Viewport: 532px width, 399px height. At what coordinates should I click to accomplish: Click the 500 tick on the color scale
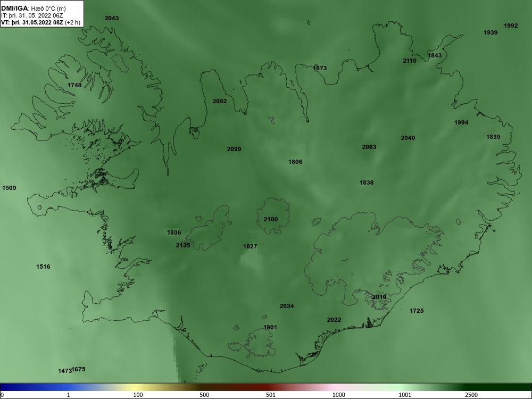(x=204, y=395)
